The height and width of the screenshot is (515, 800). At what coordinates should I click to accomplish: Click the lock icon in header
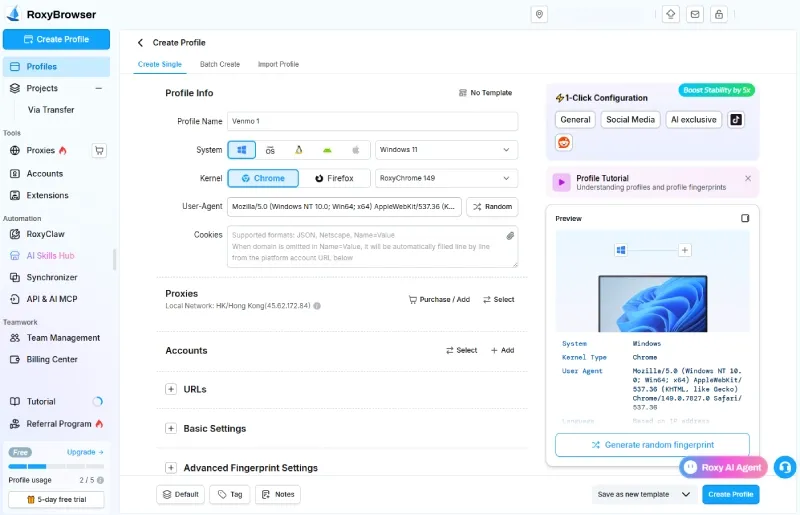719,14
